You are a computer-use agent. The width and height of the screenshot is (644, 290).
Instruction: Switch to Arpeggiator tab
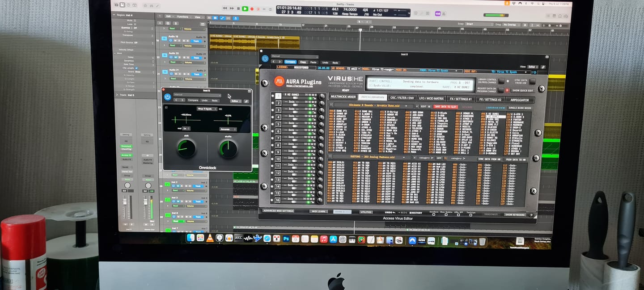pos(519,100)
